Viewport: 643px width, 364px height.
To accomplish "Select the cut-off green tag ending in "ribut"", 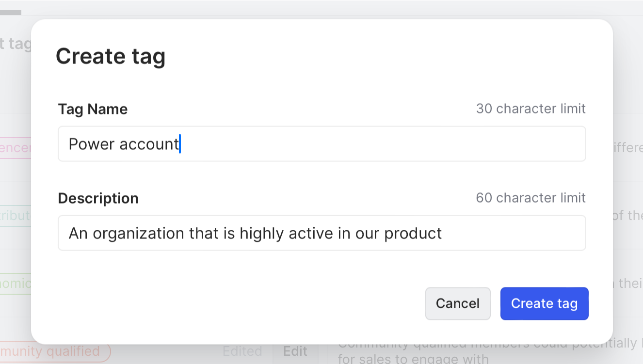I will [16, 216].
